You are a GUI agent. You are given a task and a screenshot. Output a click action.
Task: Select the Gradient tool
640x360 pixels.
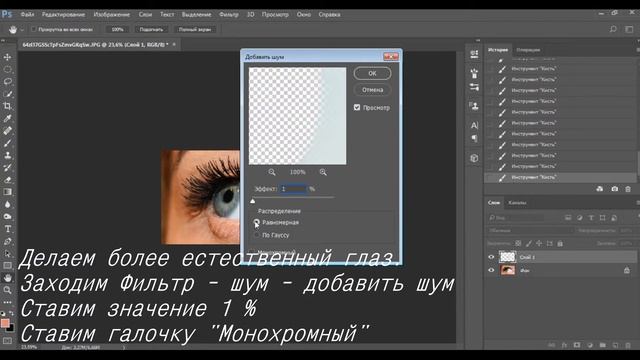point(7,192)
